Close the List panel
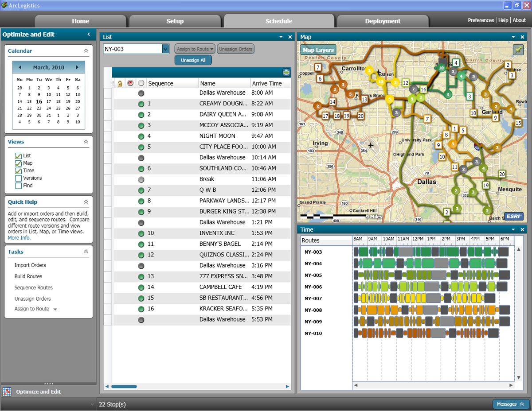Image resolution: width=532 pixels, height=411 pixels. coord(290,37)
